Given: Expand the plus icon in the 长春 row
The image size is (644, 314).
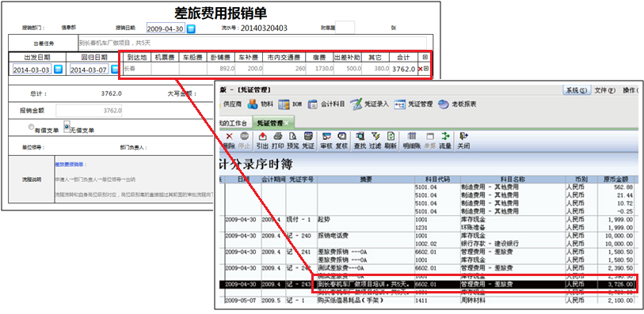Looking at the screenshot, I should (425, 69).
